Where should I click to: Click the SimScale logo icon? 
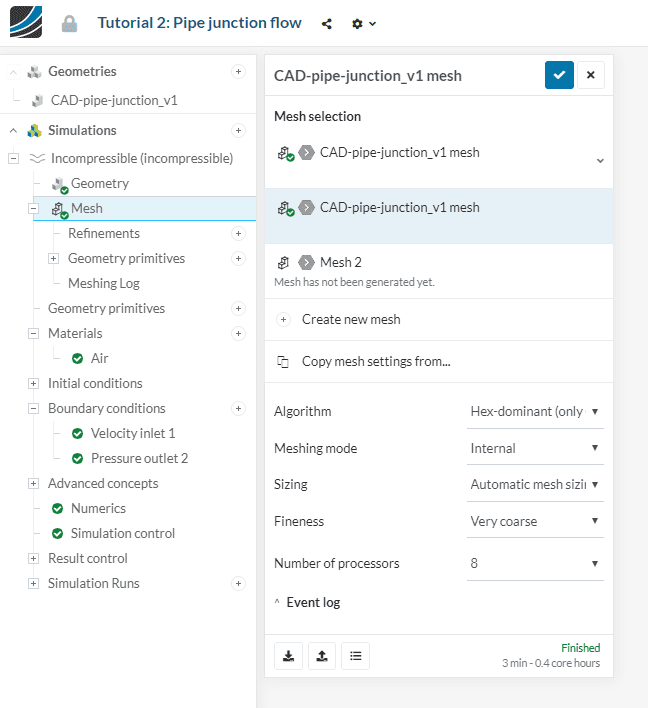click(26, 22)
